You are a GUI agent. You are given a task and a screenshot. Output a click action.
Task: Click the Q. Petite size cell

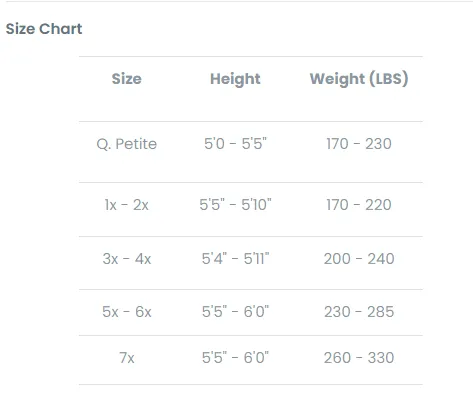[127, 144]
